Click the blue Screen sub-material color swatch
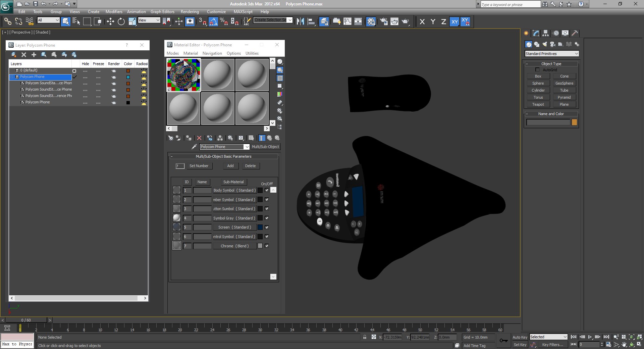This screenshot has height=349, width=644. (260, 227)
